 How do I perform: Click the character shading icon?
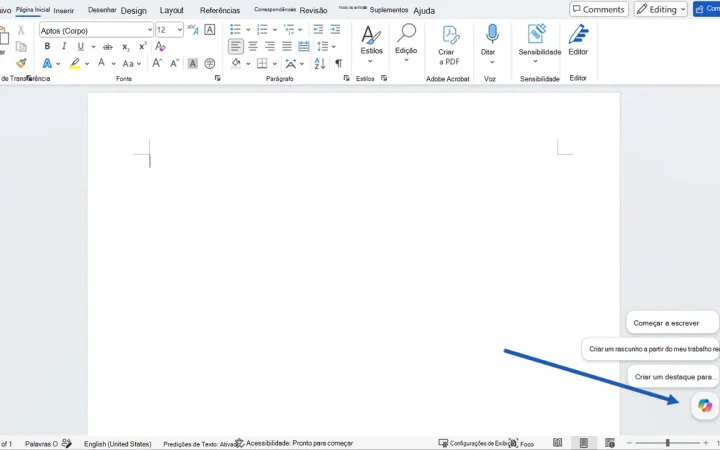[x=192, y=63]
